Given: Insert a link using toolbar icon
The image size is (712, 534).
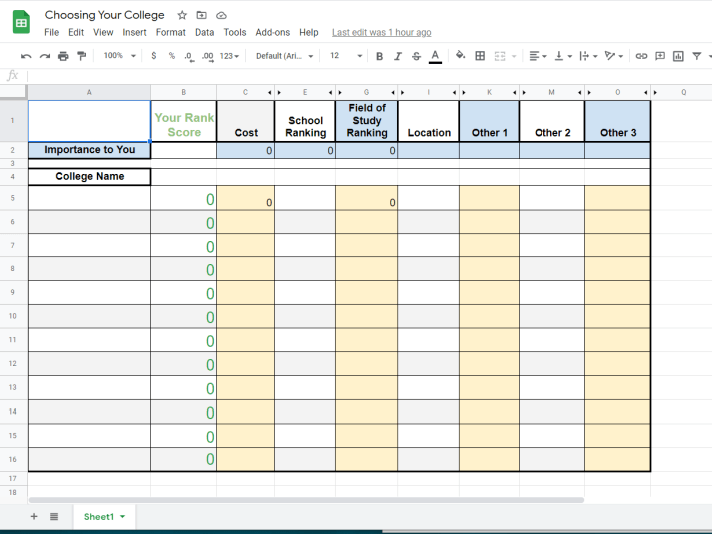Looking at the screenshot, I should click(x=641, y=56).
